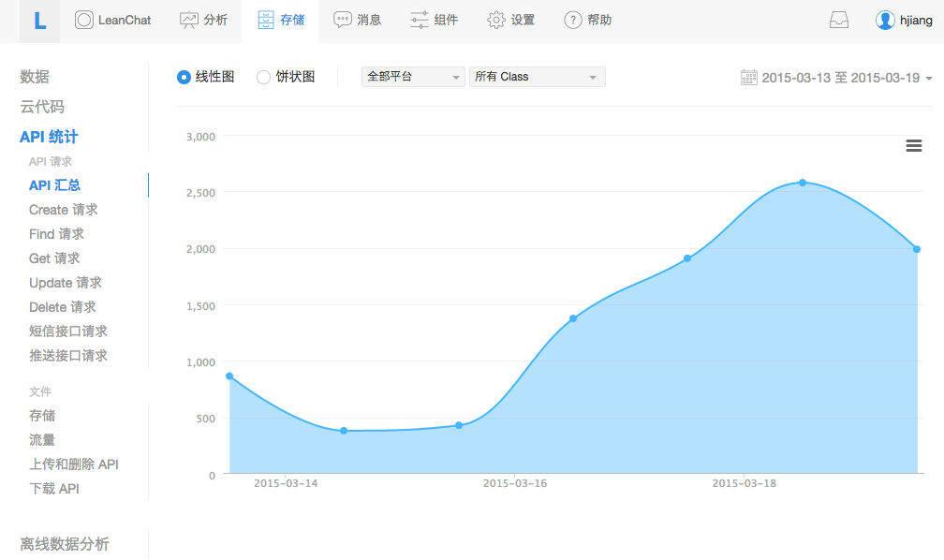This screenshot has height=560, width=944.
Task: Open the chart hamburger export menu
Action: [x=913, y=145]
